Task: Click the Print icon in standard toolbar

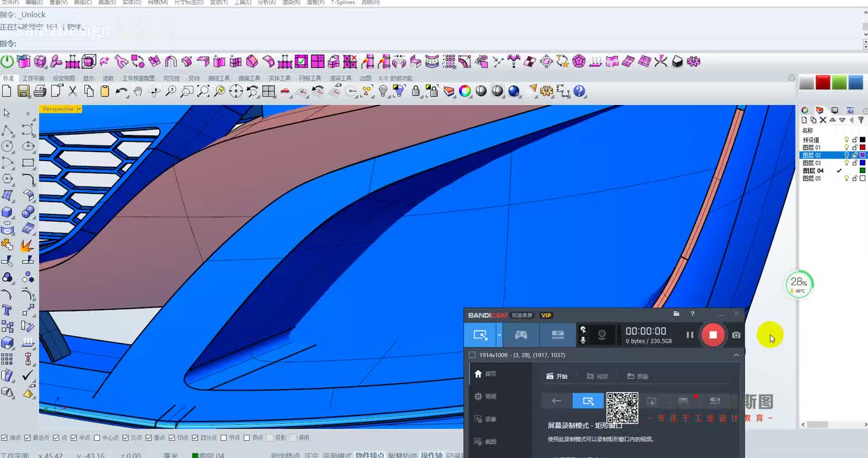Action: pyautogui.click(x=39, y=92)
